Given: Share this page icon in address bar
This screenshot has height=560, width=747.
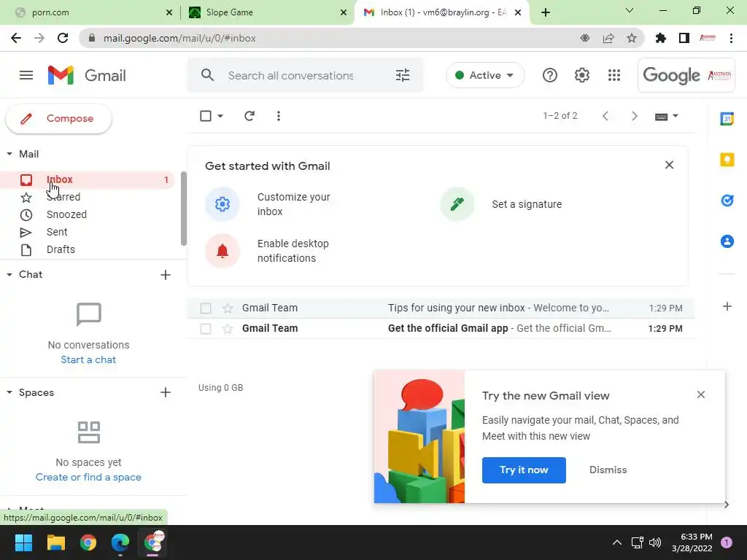Looking at the screenshot, I should pyautogui.click(x=608, y=38).
